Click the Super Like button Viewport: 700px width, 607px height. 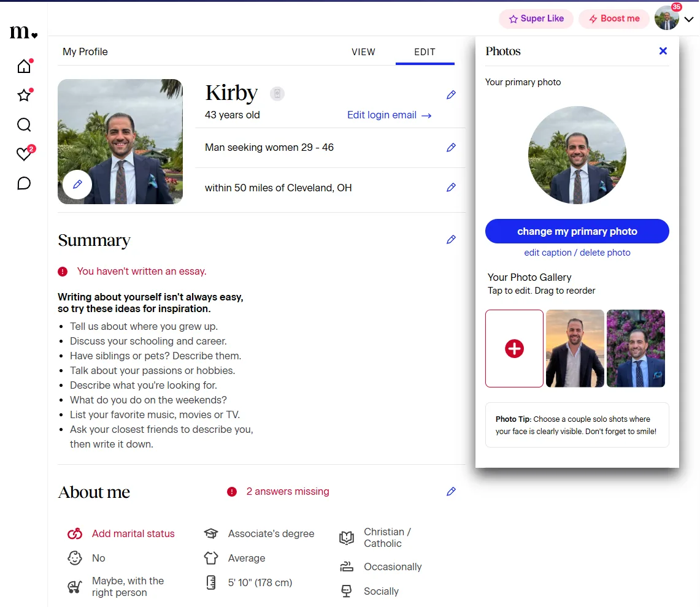point(536,19)
